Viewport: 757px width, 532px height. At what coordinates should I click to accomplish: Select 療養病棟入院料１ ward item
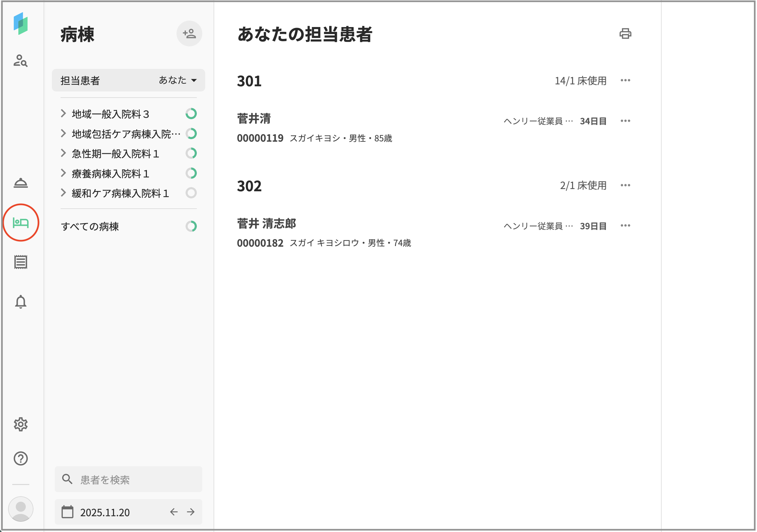coord(110,173)
